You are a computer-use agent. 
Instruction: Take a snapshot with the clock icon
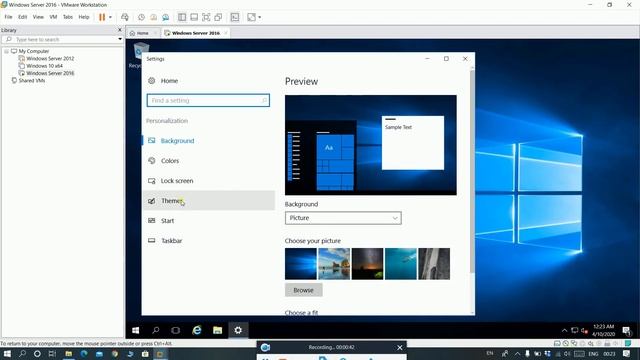[x=141, y=17]
